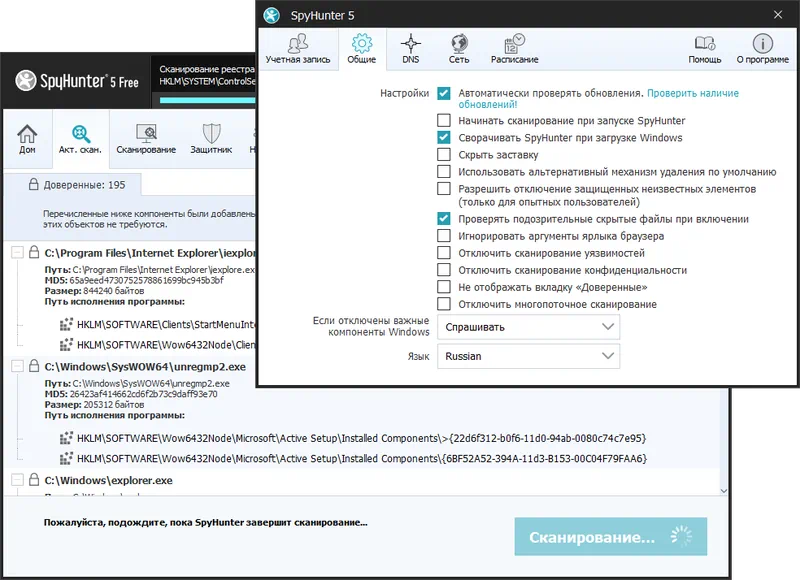Image resolution: width=800 pixels, height=580 pixels.
Task: Click registry icon of Wow6432Node\Clients key
Action: [66, 345]
